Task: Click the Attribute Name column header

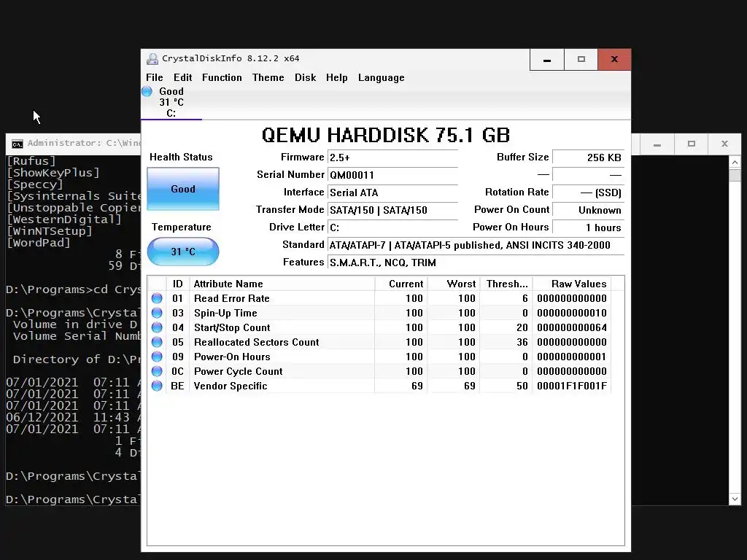Action: (282, 284)
